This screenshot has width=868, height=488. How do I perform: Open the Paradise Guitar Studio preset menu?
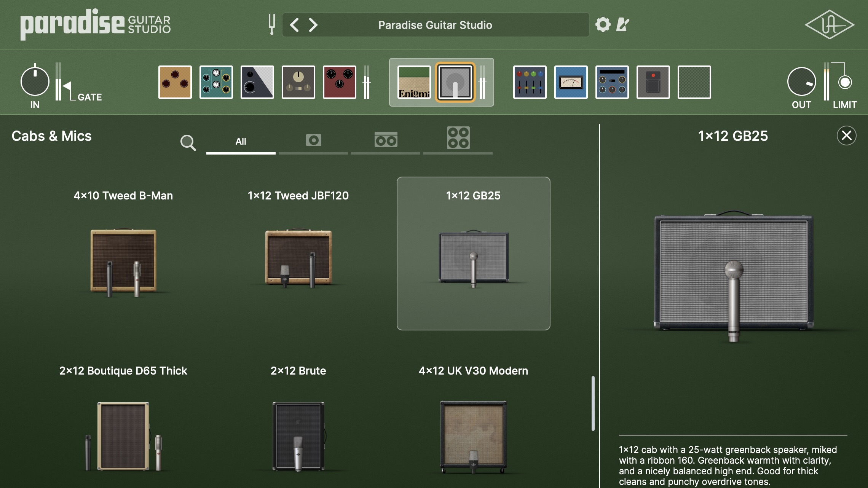[x=435, y=25]
